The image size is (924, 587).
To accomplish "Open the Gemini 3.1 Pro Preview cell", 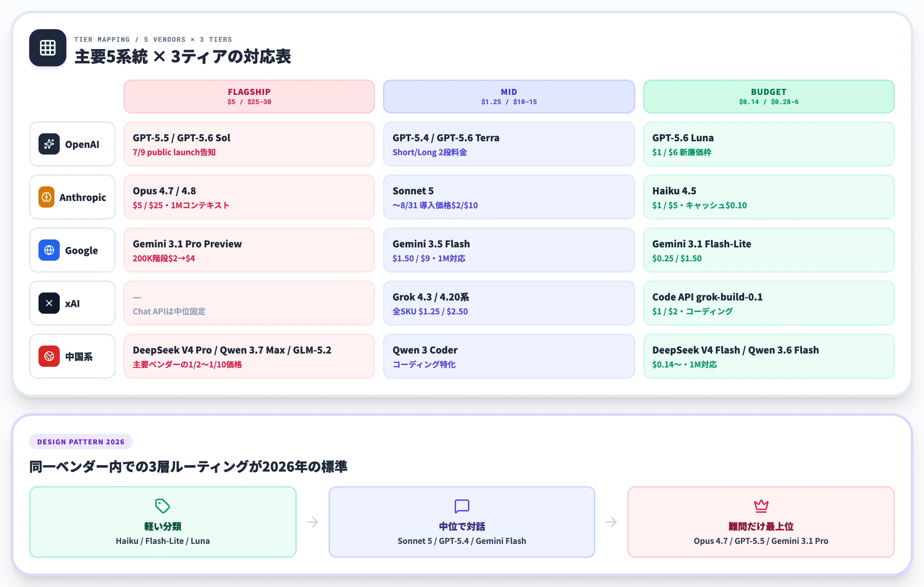I will tap(249, 250).
